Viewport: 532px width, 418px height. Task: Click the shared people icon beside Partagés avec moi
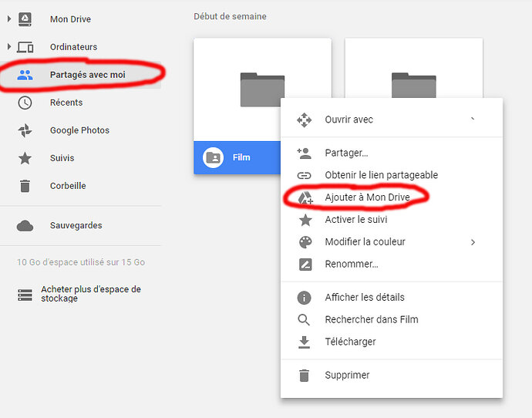click(x=25, y=75)
